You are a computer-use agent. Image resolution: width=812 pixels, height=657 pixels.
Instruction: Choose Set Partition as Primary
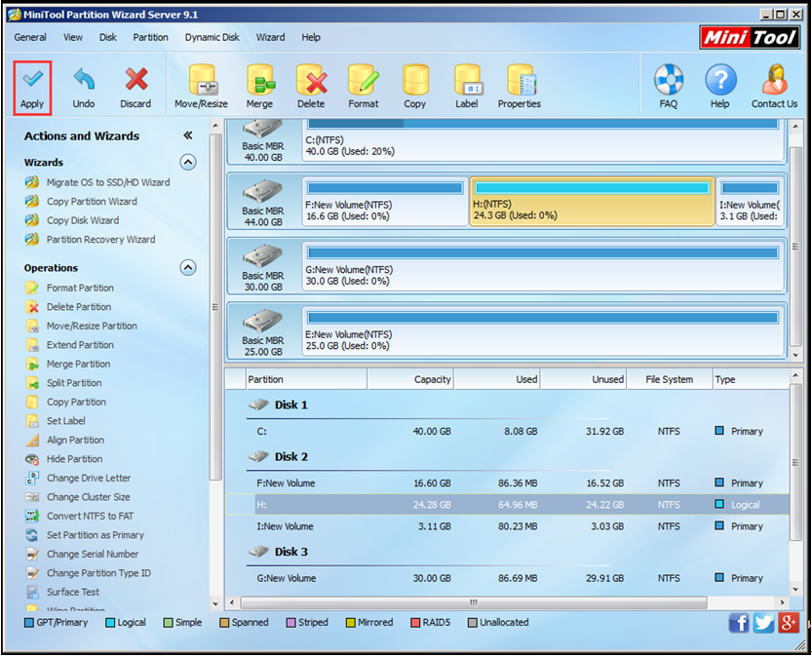85,535
